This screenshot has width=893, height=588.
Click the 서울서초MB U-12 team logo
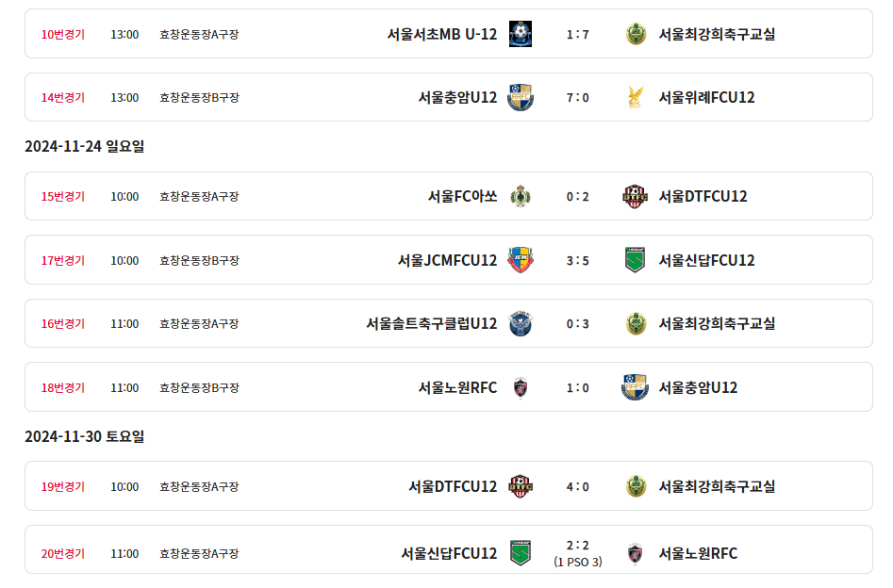(520, 34)
